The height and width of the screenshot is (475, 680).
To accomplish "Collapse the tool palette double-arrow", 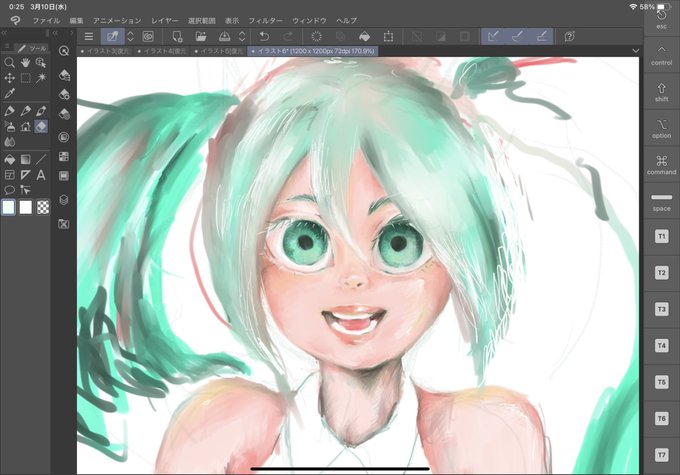I will tap(4, 33).
